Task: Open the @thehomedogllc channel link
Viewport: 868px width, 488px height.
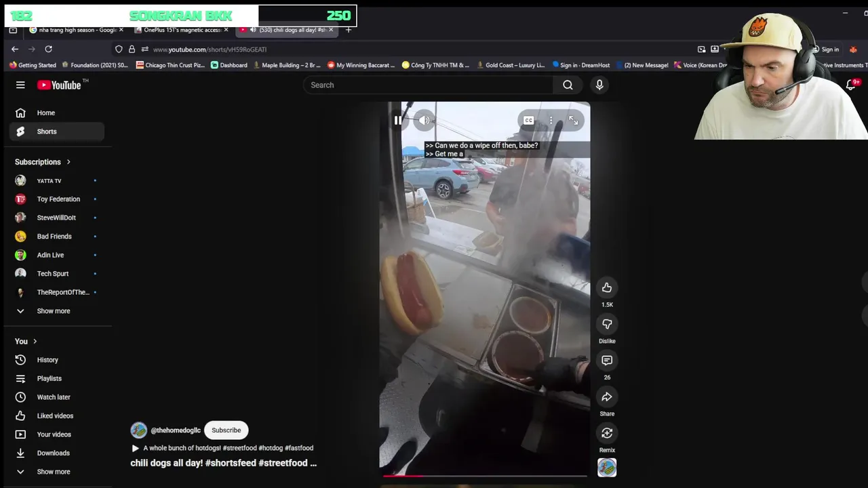Action: [x=176, y=430]
